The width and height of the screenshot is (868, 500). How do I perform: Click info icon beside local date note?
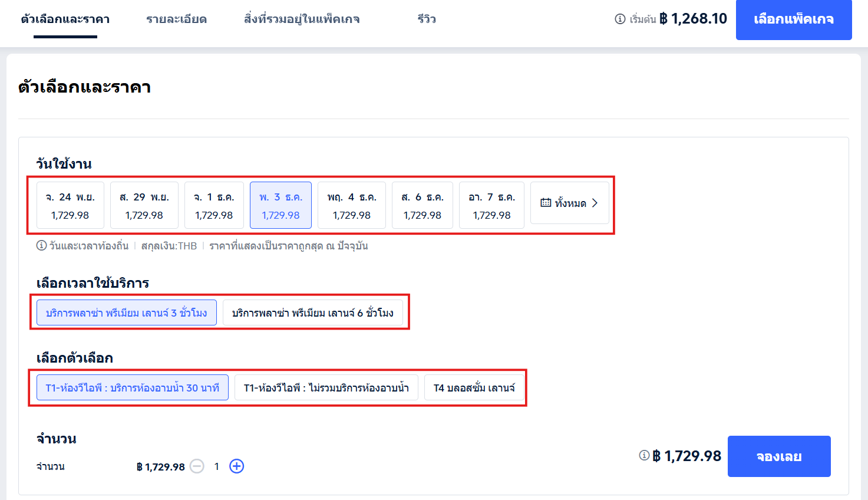(41, 246)
